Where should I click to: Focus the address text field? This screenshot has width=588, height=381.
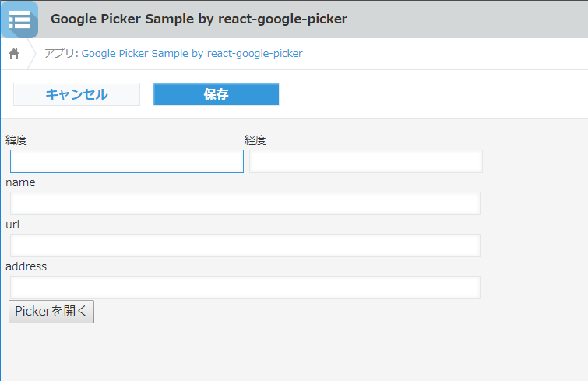(x=245, y=288)
